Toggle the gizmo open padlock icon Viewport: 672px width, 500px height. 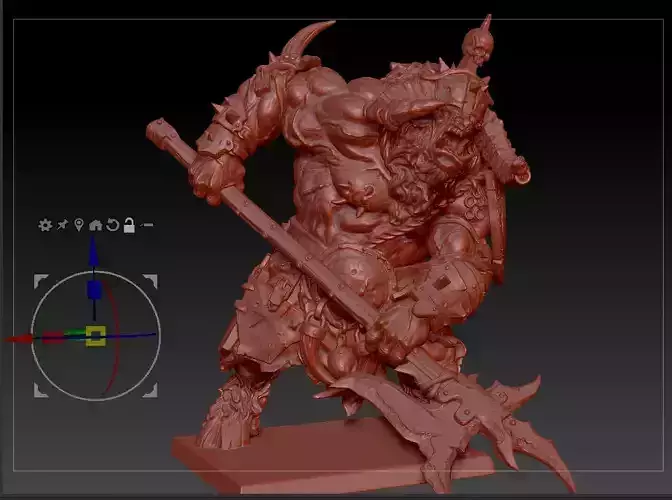point(129,225)
